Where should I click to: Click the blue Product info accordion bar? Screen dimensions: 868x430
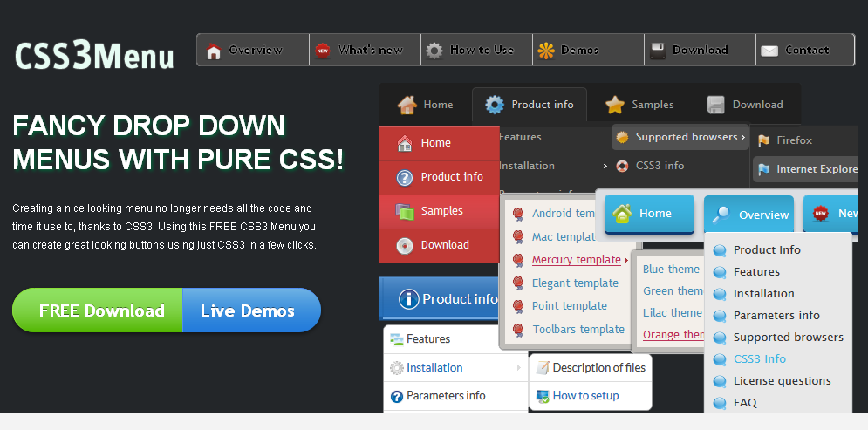[x=439, y=299]
